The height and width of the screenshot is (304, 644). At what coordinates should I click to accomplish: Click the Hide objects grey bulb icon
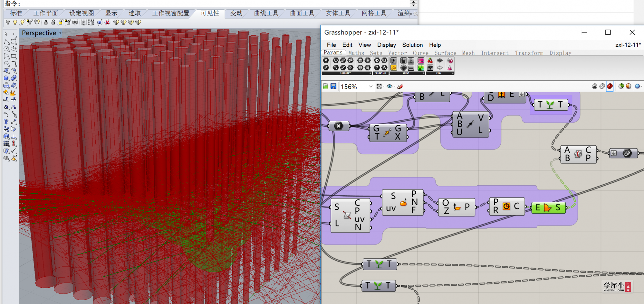8,22
